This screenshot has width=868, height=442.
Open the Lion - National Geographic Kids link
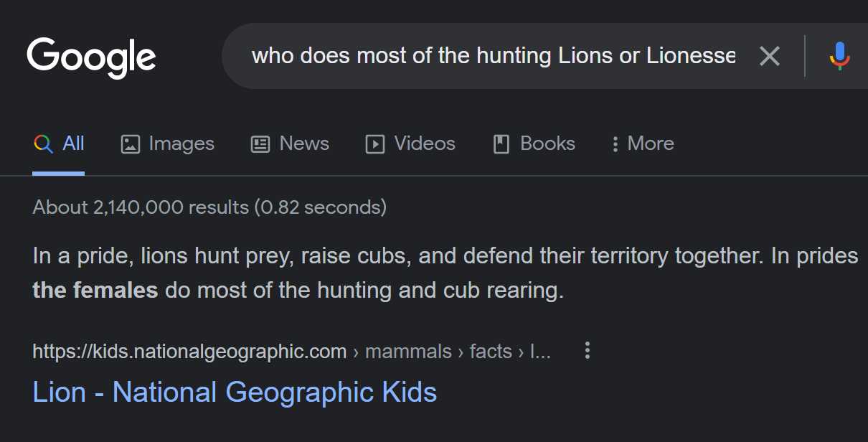235,392
